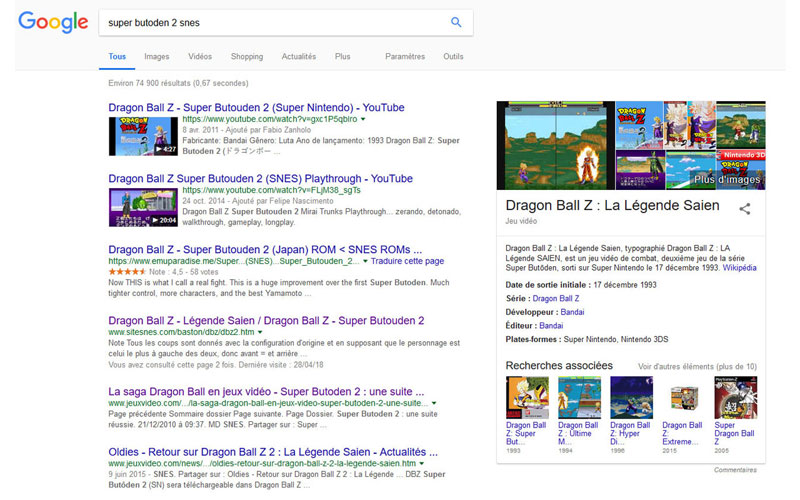Click the blue search magnifier icon
Image resolution: width=800 pixels, height=500 pixels.
pos(456,22)
